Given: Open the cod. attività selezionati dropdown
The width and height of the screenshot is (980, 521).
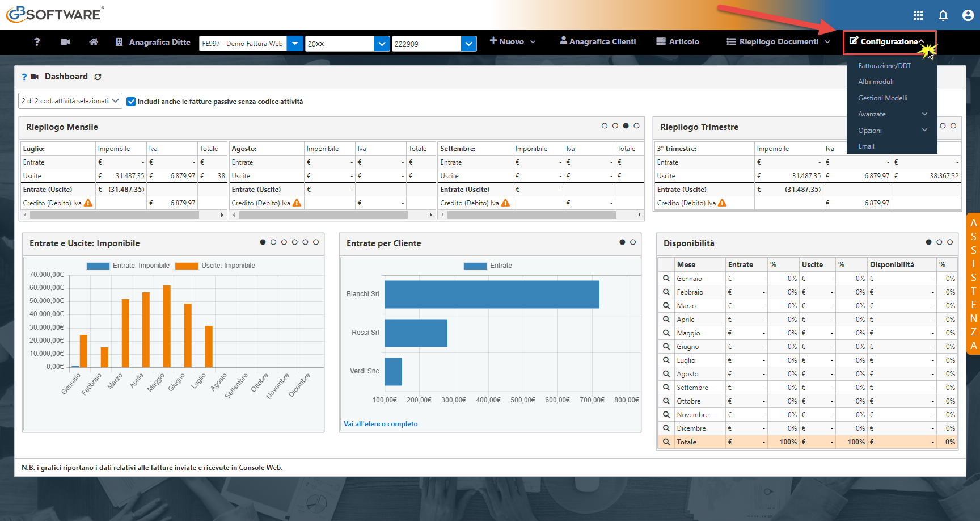Looking at the screenshot, I should tap(70, 101).
